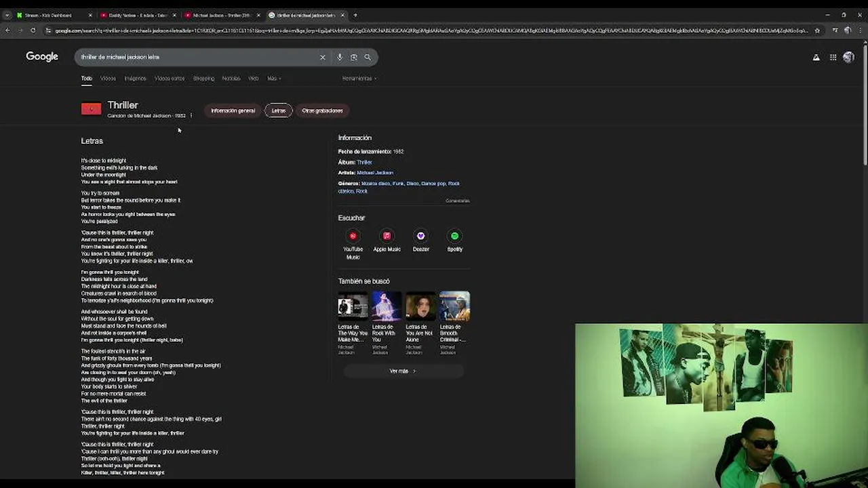Expand the Herramientas dropdown
This screenshot has height=488, width=868.
pyautogui.click(x=359, y=79)
